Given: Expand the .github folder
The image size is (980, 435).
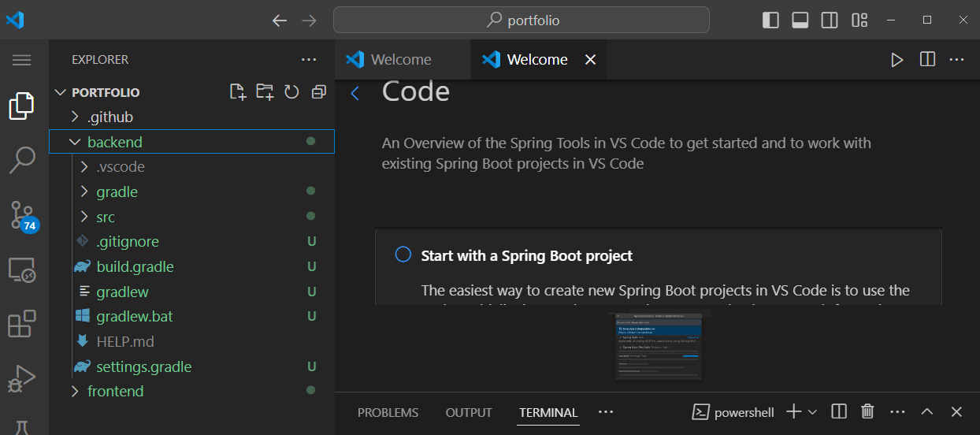Looking at the screenshot, I should [x=192, y=117].
